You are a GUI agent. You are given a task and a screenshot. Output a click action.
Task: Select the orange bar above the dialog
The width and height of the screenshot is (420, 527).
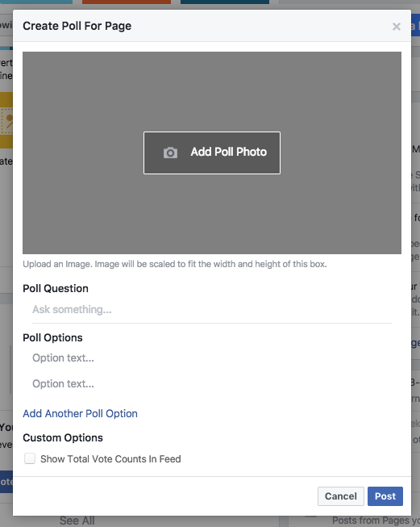127,2
